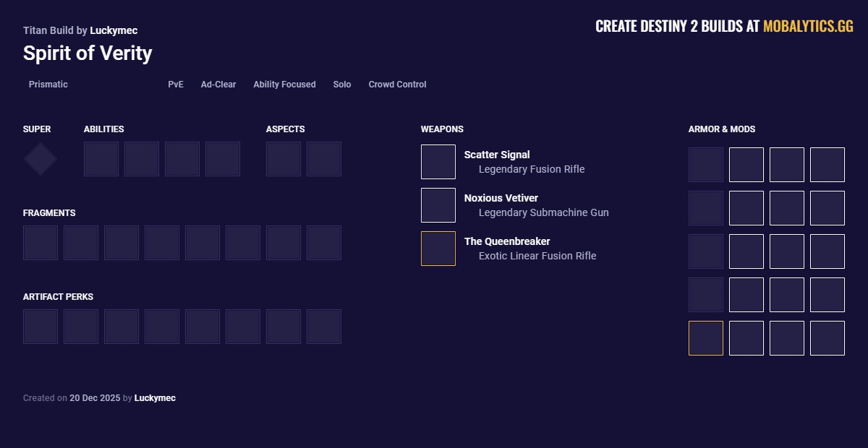Click The Queenbreaker exotic weapon icon

coord(438,249)
